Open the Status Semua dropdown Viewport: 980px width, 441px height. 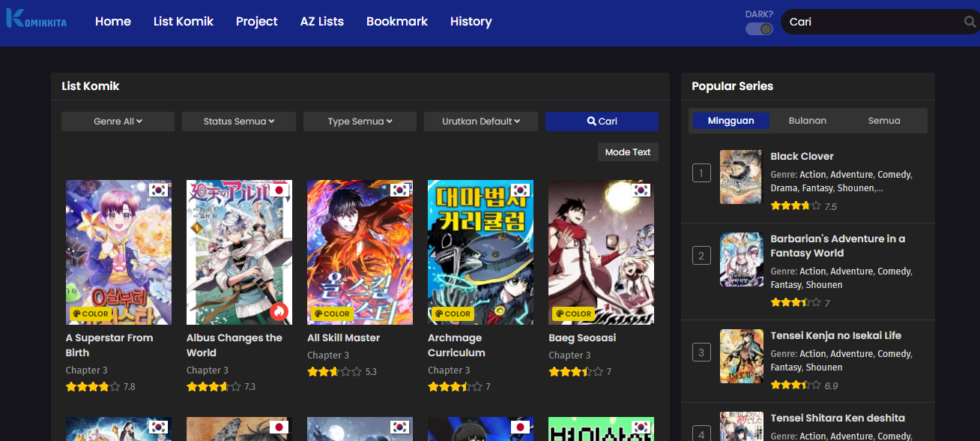[x=239, y=121]
